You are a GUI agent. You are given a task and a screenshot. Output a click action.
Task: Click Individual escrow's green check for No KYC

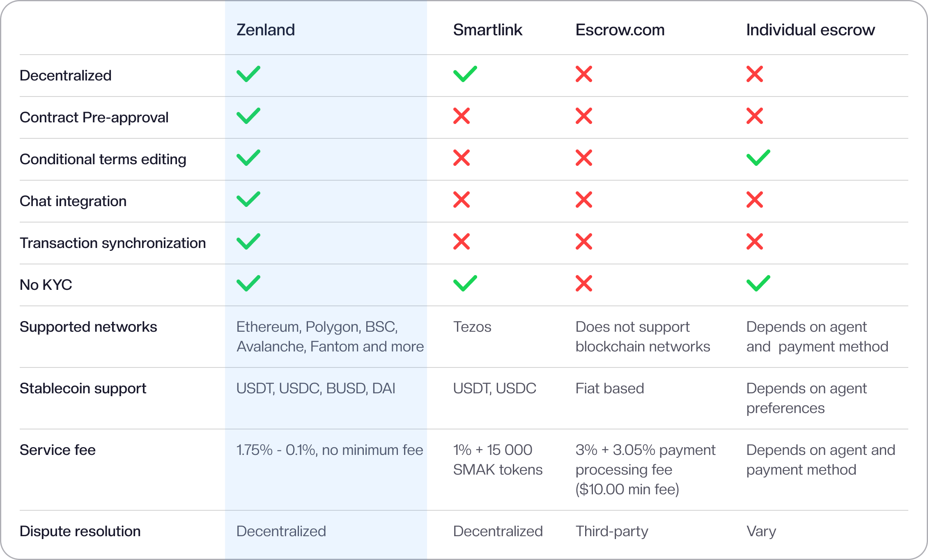(x=758, y=283)
